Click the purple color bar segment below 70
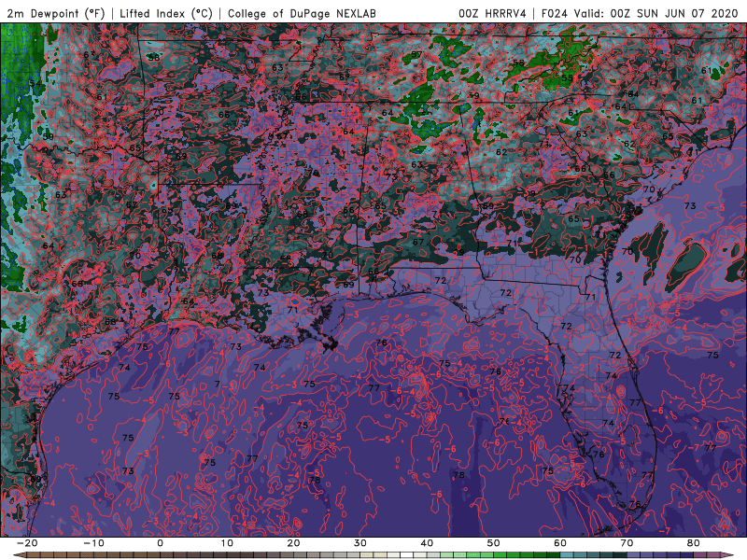 coord(634,555)
